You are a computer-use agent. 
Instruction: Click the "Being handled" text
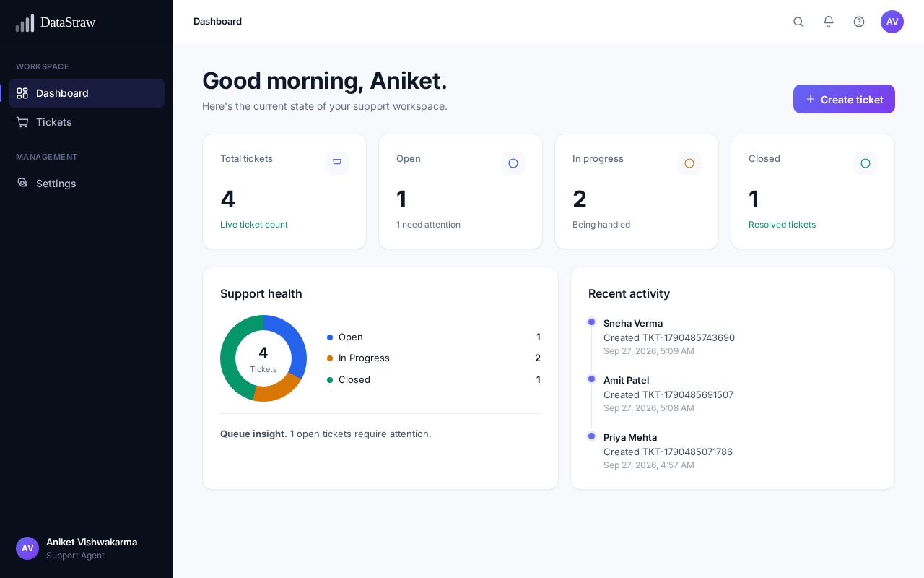pos(601,225)
